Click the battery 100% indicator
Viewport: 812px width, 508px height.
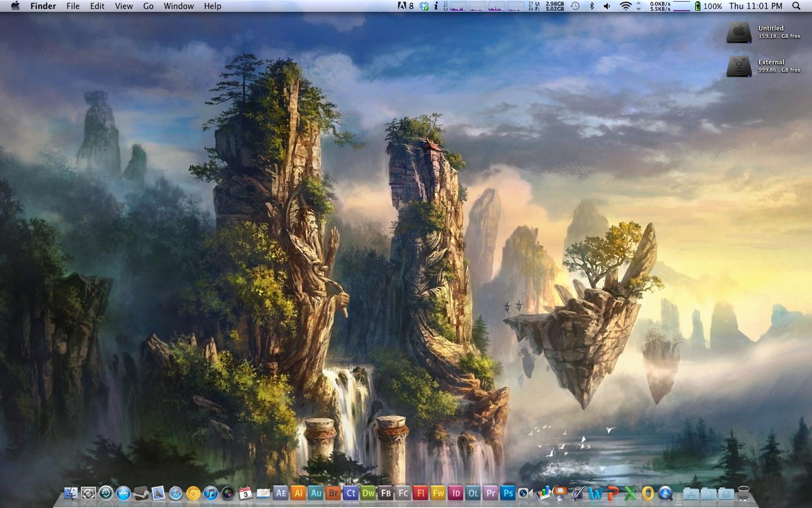coord(708,6)
